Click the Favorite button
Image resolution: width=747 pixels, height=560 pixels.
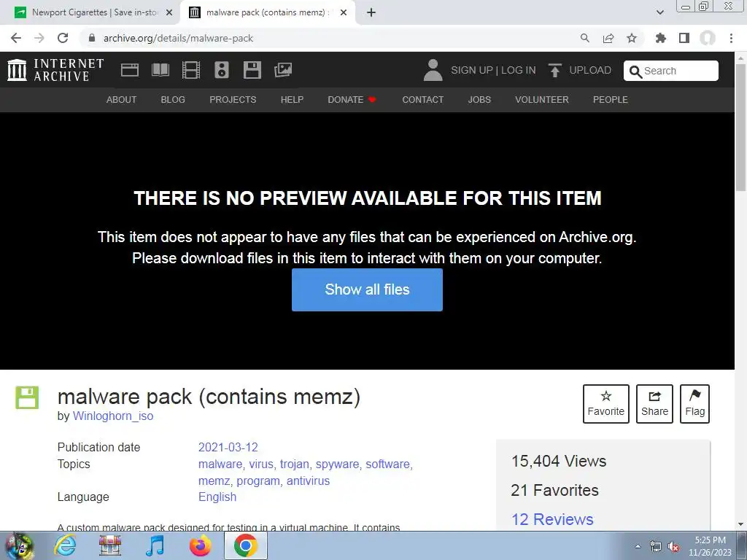pyautogui.click(x=606, y=404)
